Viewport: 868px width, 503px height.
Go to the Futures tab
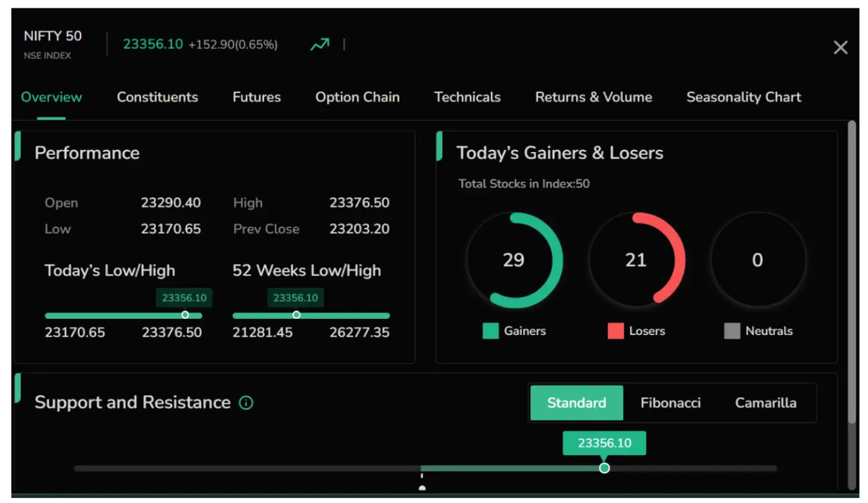(x=256, y=97)
